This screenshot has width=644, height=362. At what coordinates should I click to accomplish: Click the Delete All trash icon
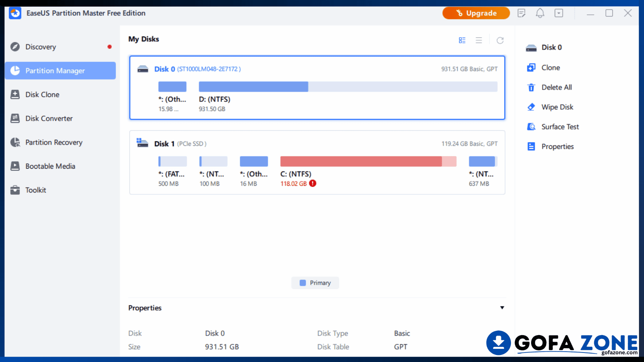pos(531,87)
